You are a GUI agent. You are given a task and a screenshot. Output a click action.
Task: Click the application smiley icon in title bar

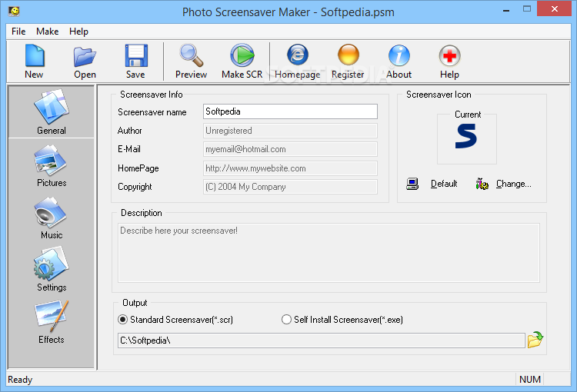[x=14, y=11]
